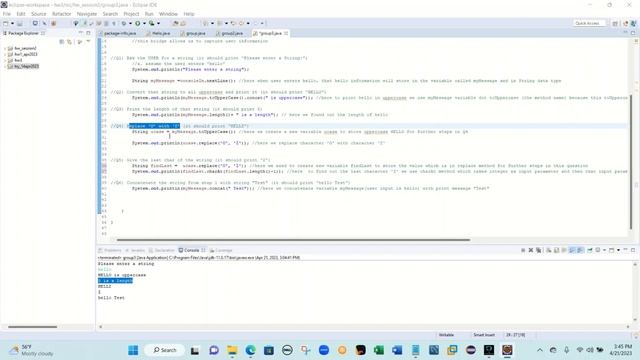
Task: Open Excel from the taskbar
Action: (379, 350)
